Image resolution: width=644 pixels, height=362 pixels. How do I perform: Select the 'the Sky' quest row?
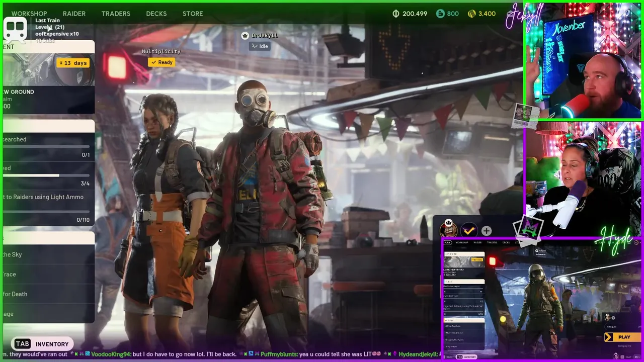(48, 254)
